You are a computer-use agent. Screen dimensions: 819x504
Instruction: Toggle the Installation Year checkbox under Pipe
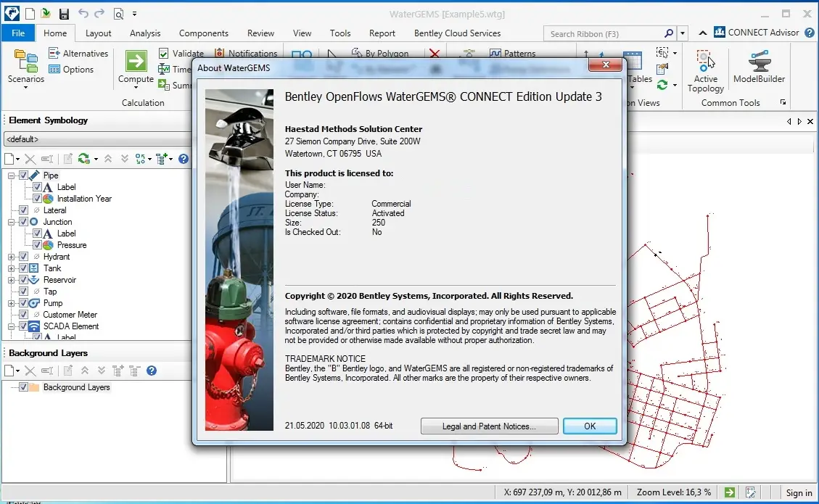37,199
